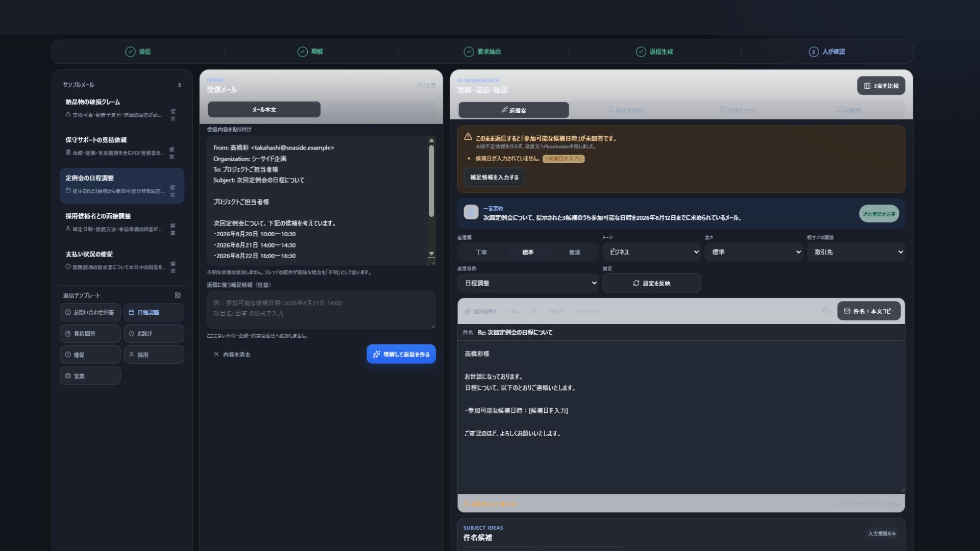Open the 長さ dropdown showing 標準
This screenshot has height=551, width=980.
tap(754, 252)
